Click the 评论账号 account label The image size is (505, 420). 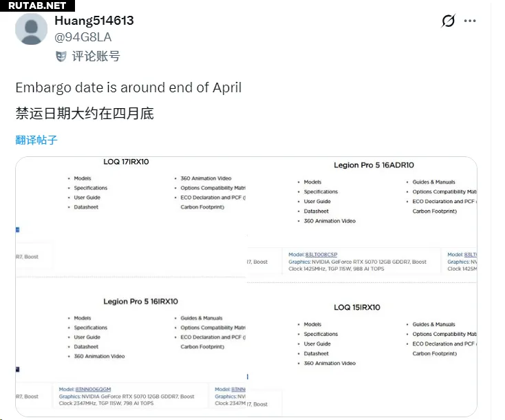96,56
